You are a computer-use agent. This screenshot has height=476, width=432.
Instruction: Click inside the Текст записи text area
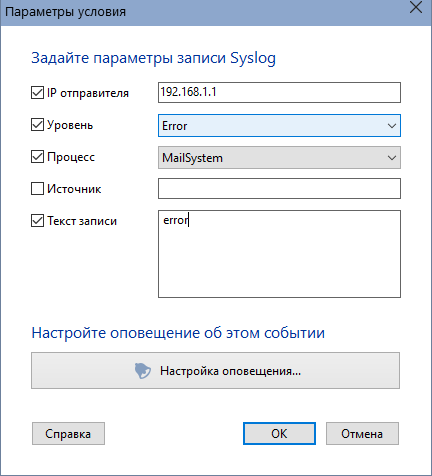(279, 254)
